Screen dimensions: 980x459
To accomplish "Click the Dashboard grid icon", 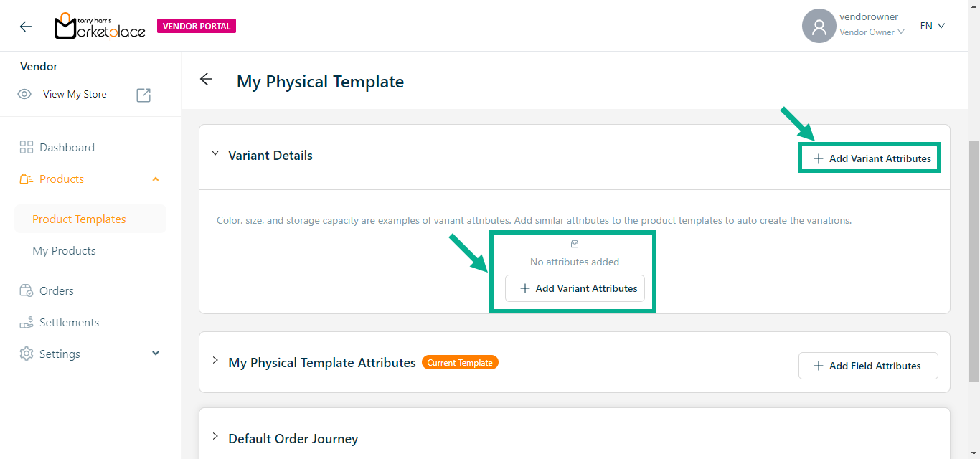I will (27, 147).
